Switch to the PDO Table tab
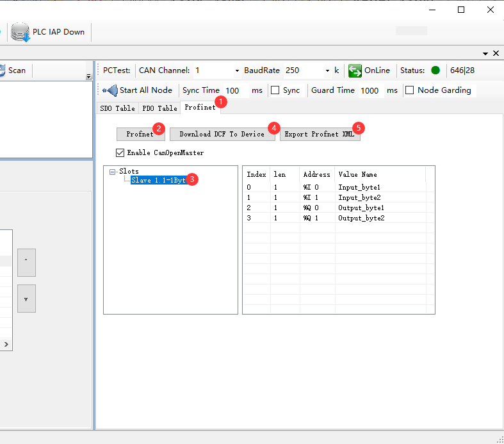 [158, 108]
